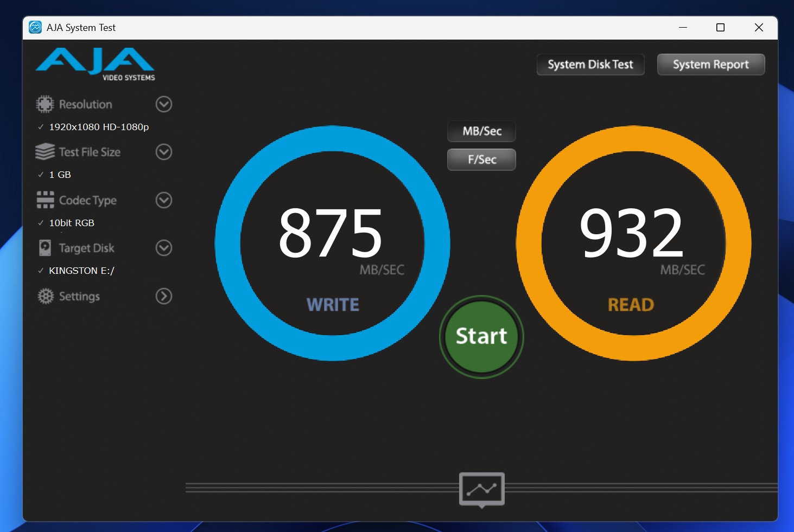This screenshot has height=532, width=794.
Task: Click the Codec Type film-strip icon
Action: point(45,200)
